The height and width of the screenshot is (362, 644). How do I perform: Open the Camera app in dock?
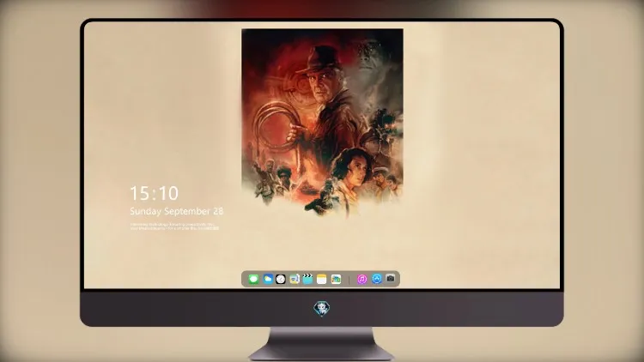click(x=391, y=278)
